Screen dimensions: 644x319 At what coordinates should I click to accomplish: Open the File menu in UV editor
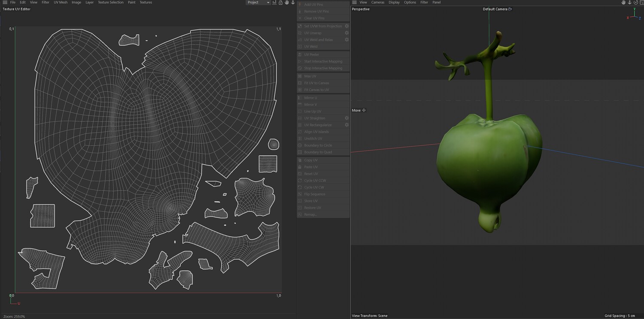[13, 3]
